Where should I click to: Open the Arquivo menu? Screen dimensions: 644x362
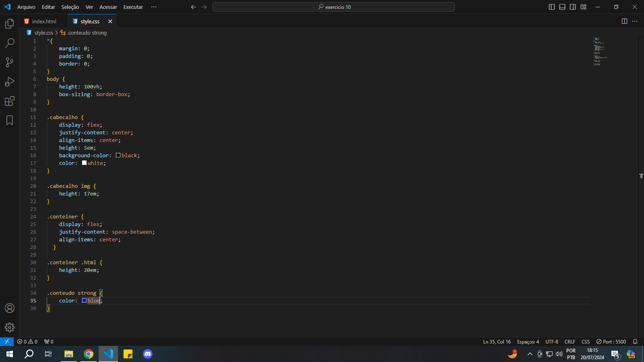coord(26,7)
